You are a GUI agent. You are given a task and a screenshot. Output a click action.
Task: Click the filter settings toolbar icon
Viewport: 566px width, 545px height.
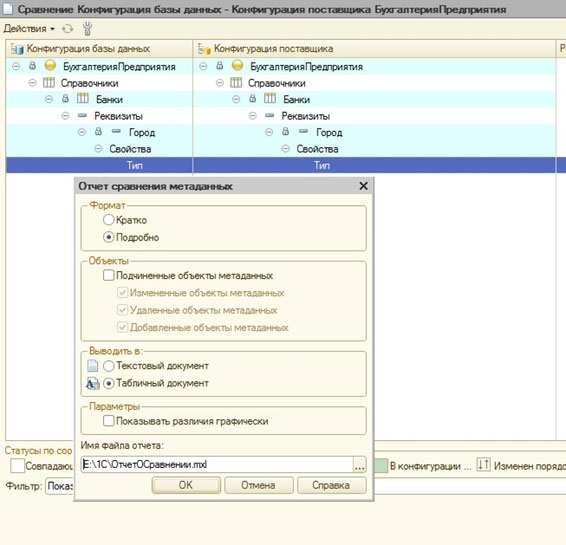click(87, 29)
